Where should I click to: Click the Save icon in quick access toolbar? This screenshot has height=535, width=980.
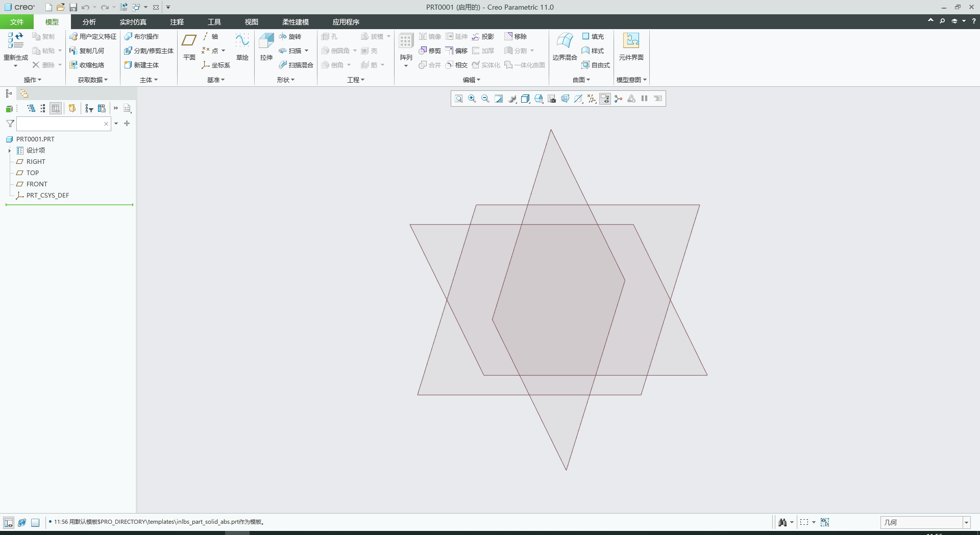(73, 7)
